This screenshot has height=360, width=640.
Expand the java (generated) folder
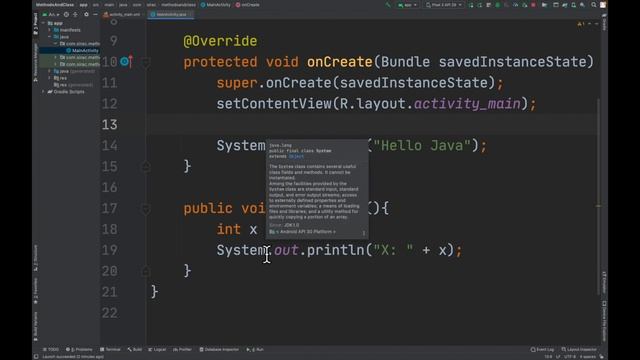[x=50, y=71]
